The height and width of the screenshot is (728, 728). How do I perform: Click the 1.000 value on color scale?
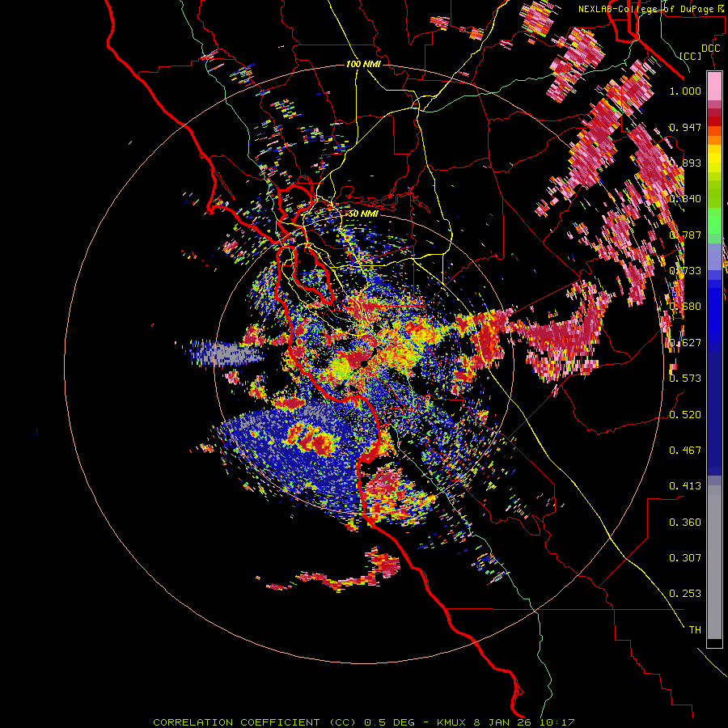(685, 91)
